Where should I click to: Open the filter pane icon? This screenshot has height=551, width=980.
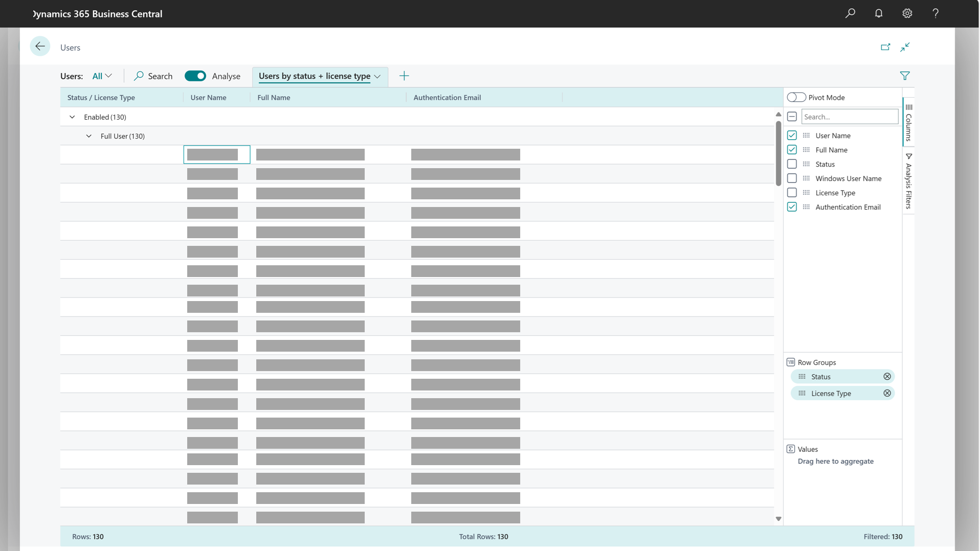905,76
